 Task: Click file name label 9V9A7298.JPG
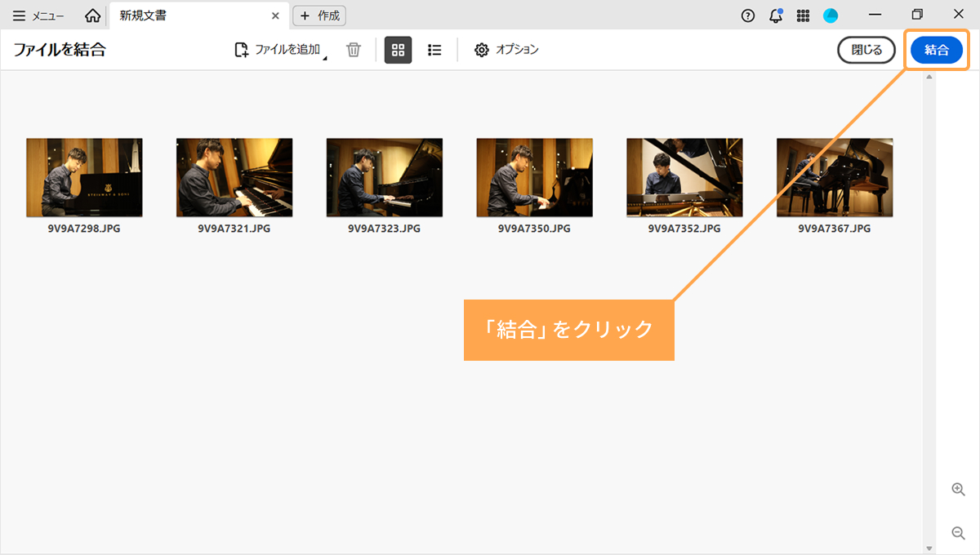tap(84, 229)
